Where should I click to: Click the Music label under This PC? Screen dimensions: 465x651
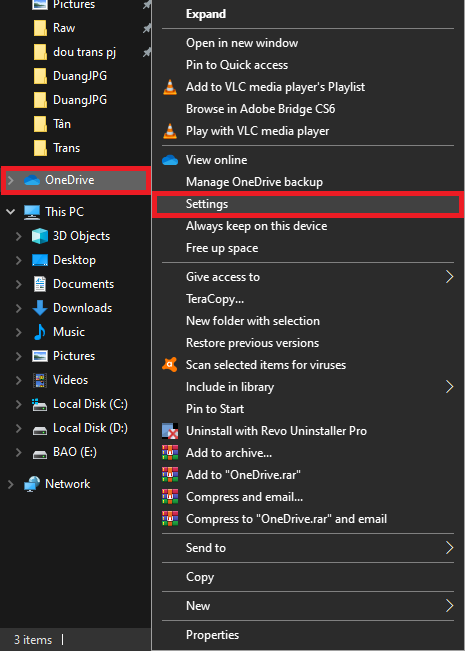pyautogui.click(x=69, y=332)
